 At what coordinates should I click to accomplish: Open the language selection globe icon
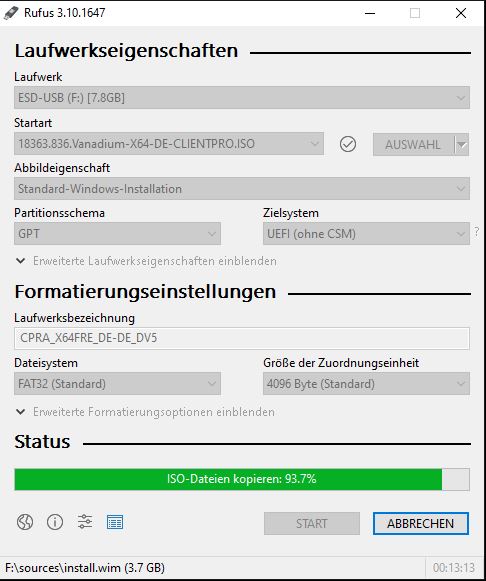click(x=25, y=522)
